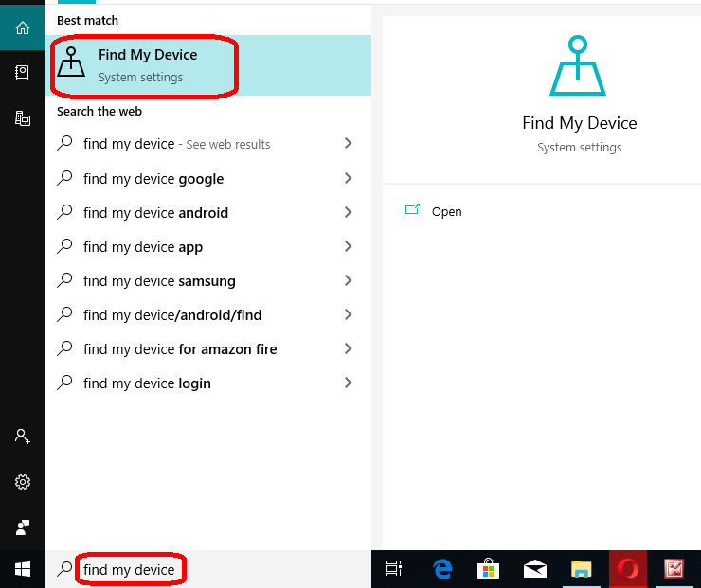Image resolution: width=701 pixels, height=588 pixels.
Task: Expand chevron for 'find my device samsung'
Action: tap(349, 280)
